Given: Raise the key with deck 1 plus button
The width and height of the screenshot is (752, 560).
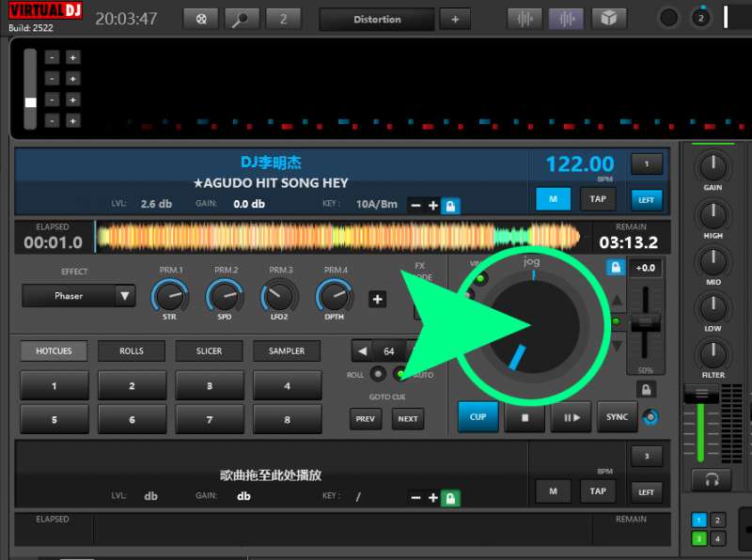Looking at the screenshot, I should pyautogui.click(x=433, y=206).
